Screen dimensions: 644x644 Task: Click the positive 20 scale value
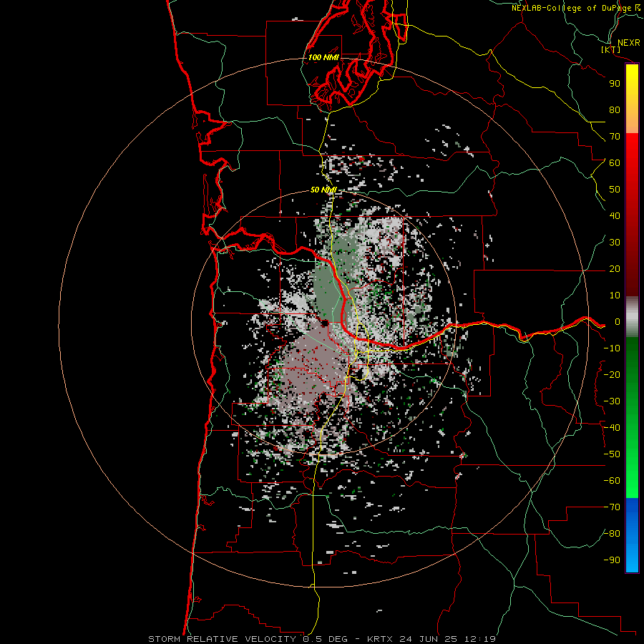point(615,269)
